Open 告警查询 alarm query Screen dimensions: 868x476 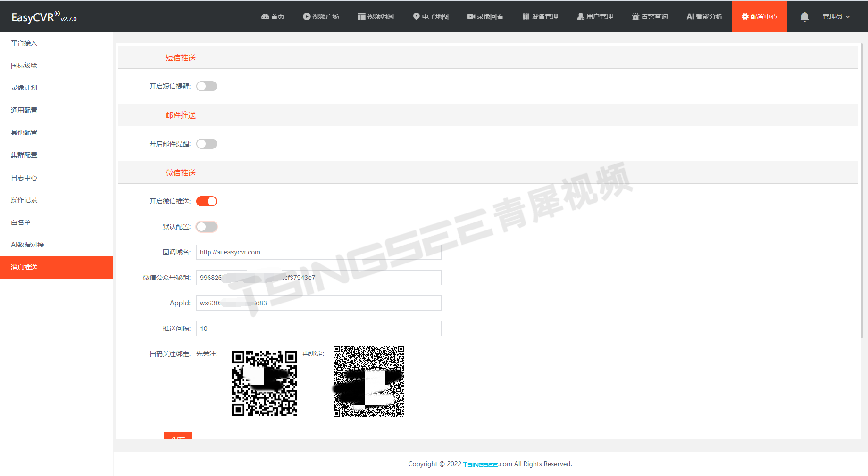(x=650, y=16)
